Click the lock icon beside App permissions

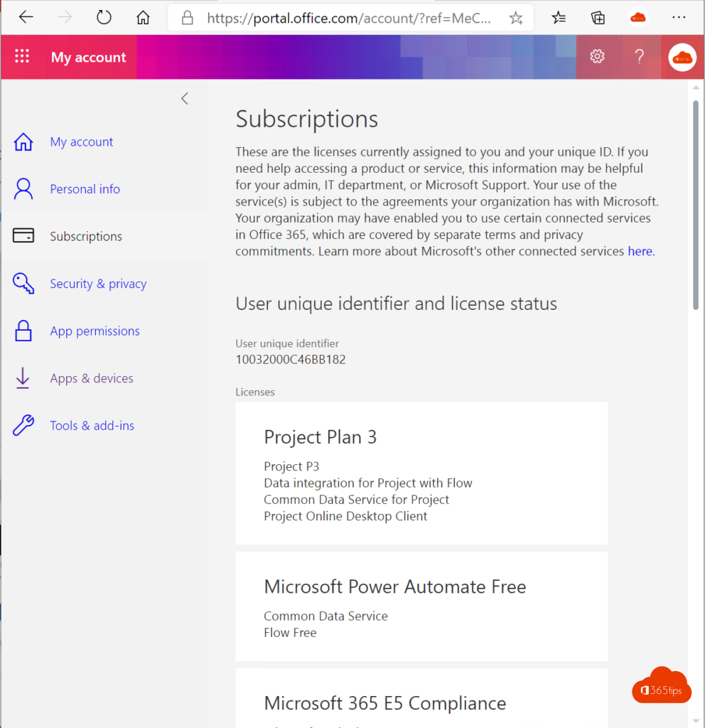point(23,331)
